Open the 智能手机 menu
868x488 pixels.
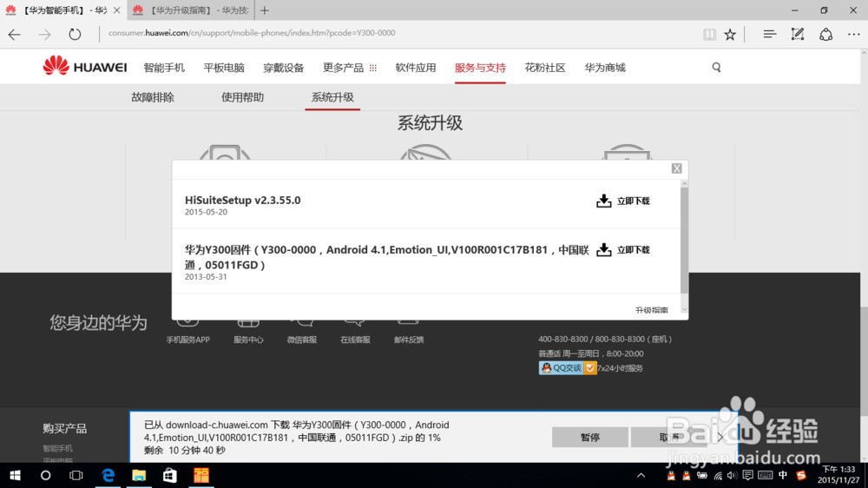click(x=164, y=68)
